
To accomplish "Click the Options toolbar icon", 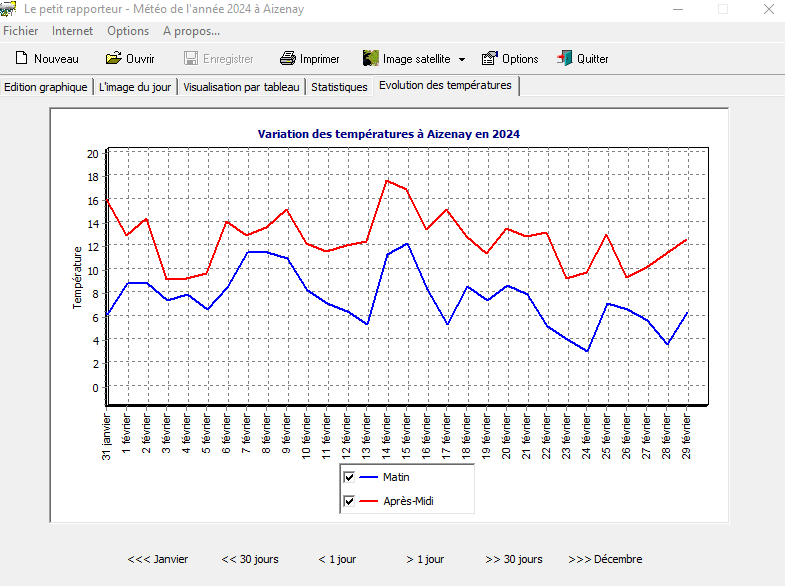I will (490, 59).
